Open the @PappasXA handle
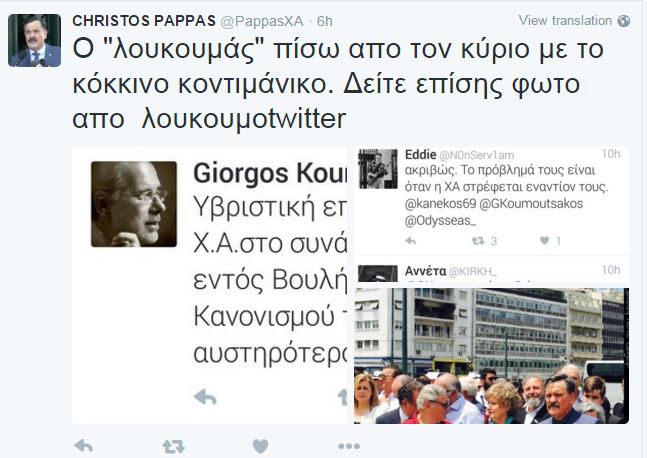The image size is (647, 458). click(x=262, y=21)
